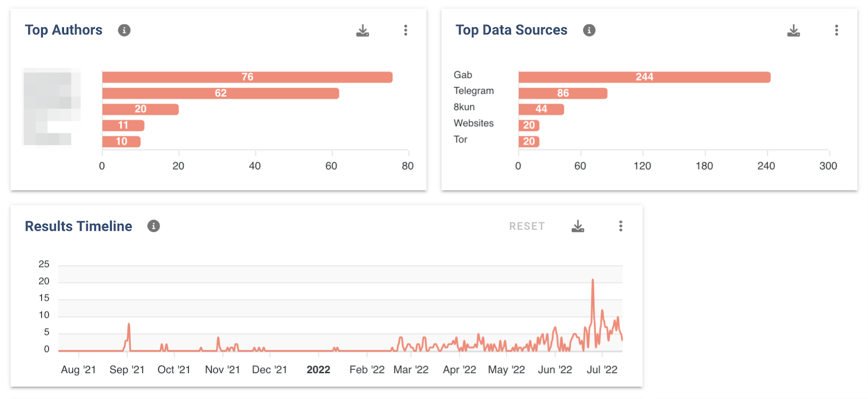The width and height of the screenshot is (868, 399).
Task: Click the Tor data source label
Action: point(461,140)
